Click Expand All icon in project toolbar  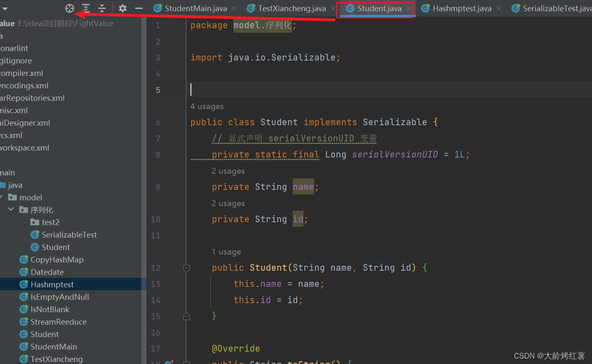point(86,8)
